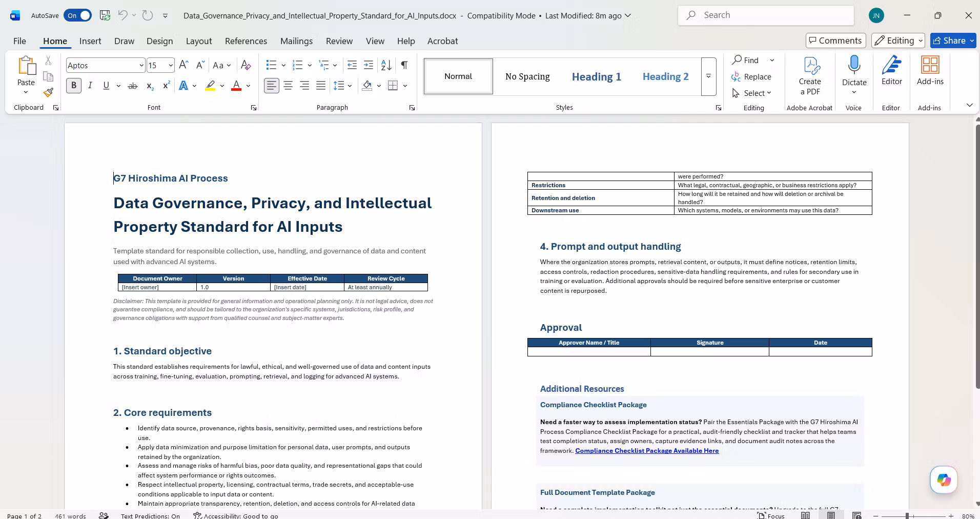The image size is (980, 519).
Task: Toggle Focus mode in status bar
Action: [x=771, y=515]
